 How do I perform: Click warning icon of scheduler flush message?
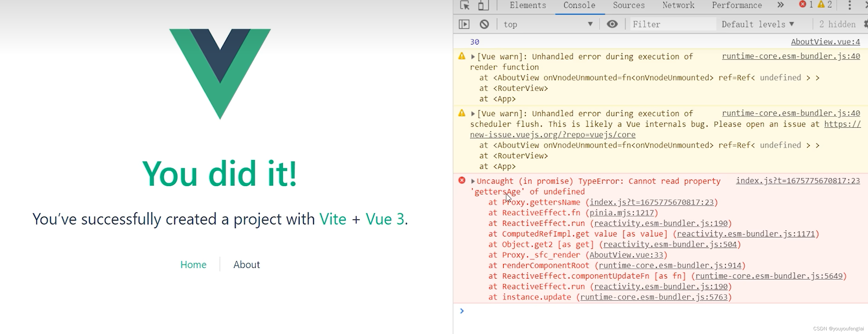click(462, 113)
